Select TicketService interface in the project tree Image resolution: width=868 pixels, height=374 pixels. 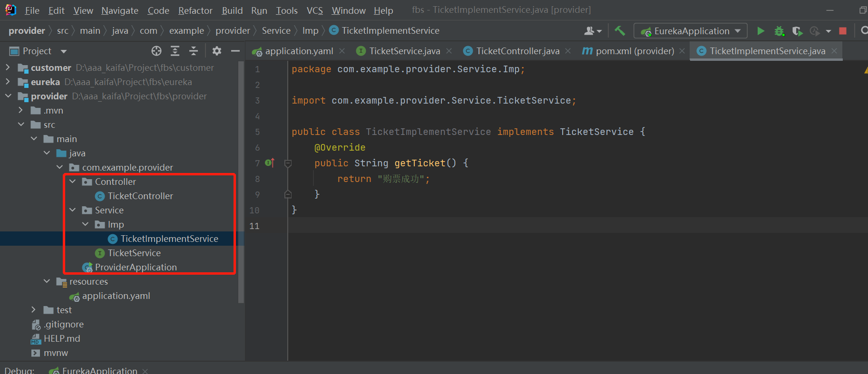134,253
